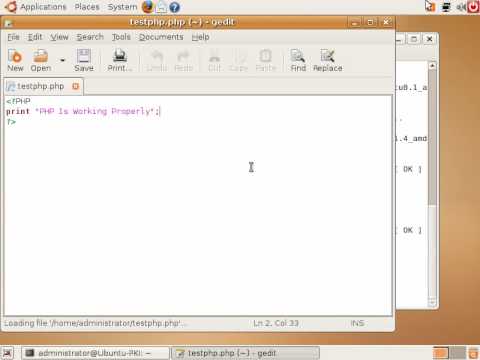Open the Places menu in top panel
The width and height of the screenshot is (480, 360).
(x=87, y=7)
